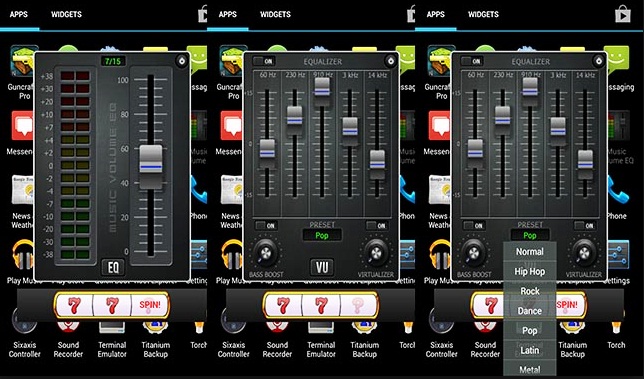Open the Play Store shopping bag icon
This screenshot has height=379, width=644.
click(x=623, y=15)
